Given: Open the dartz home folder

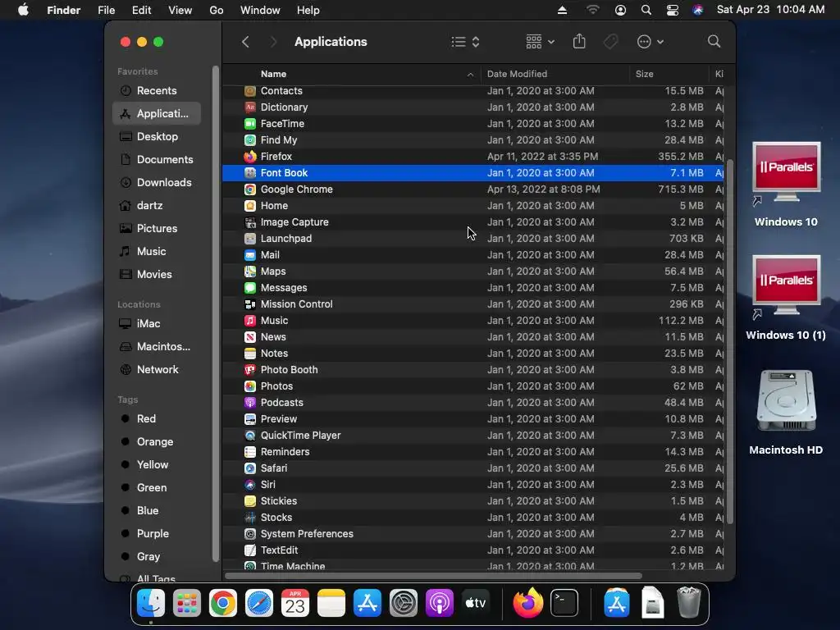Looking at the screenshot, I should click(x=157, y=206).
